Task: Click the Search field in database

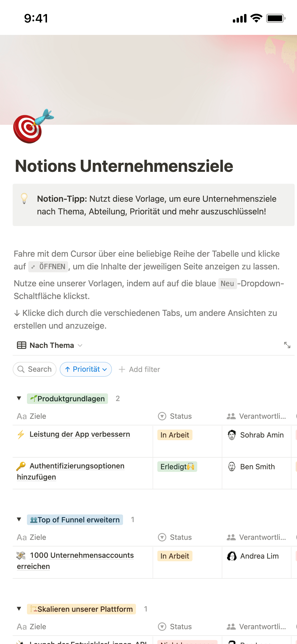Action: point(35,369)
